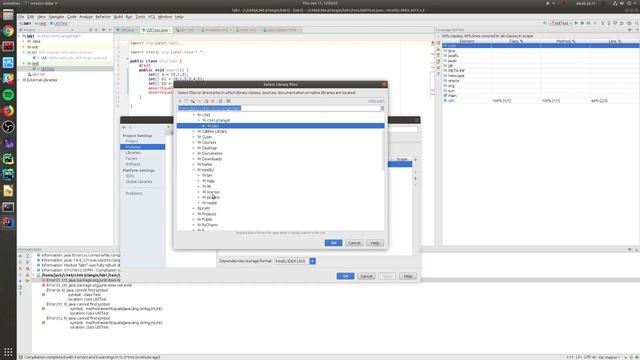Launch Firefox from Ubuntu dock

click(x=8, y=111)
